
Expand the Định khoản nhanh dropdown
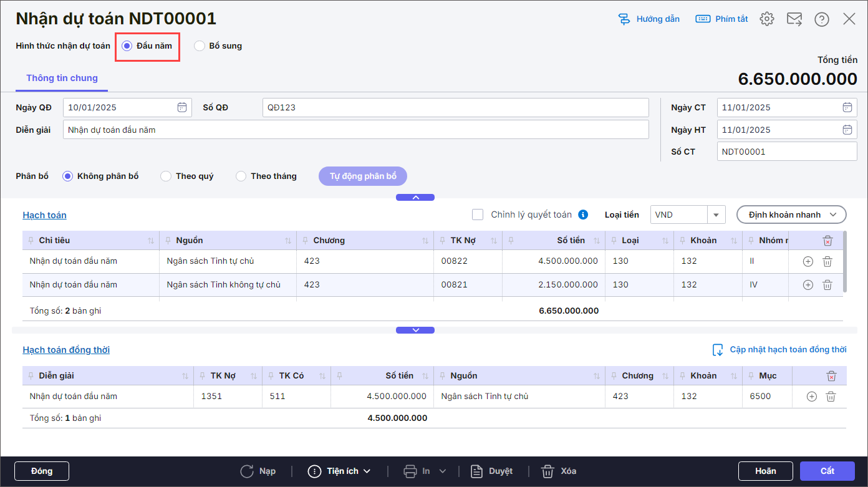click(791, 215)
